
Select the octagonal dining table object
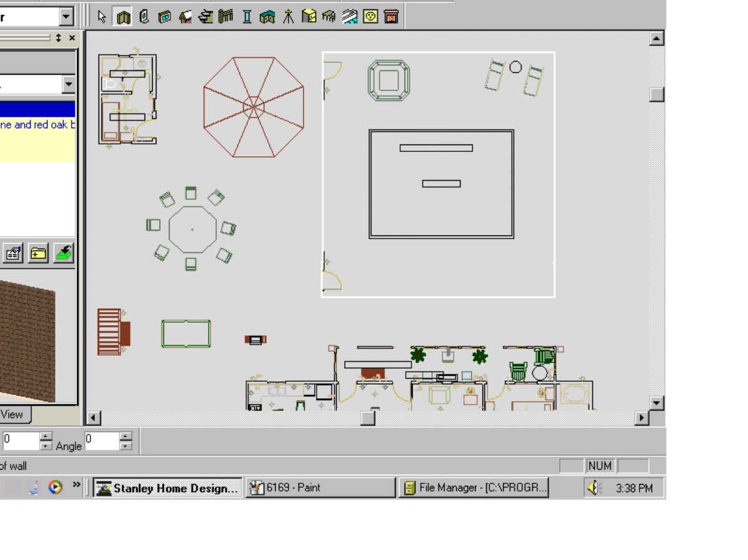click(192, 229)
